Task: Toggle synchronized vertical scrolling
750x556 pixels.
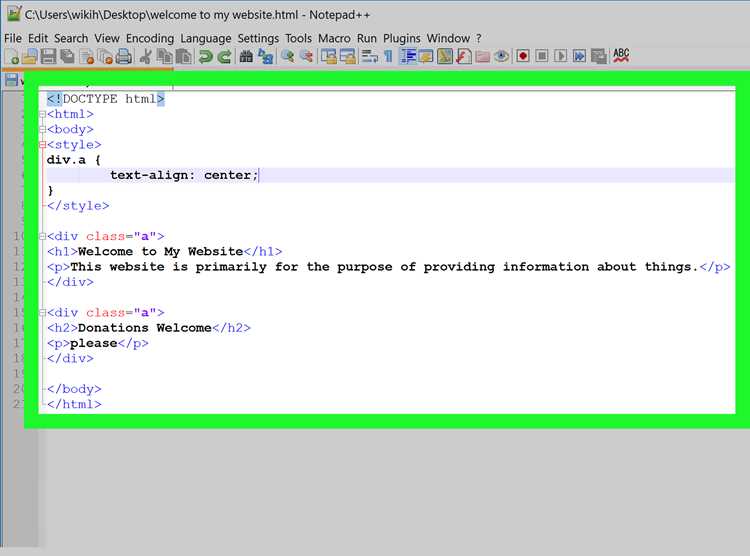Action: pyautogui.click(x=329, y=56)
